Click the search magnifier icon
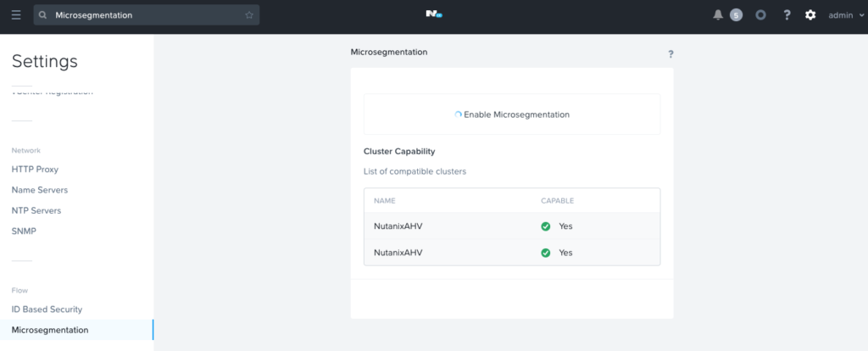Screen dimensions: 868x351 tap(42, 15)
